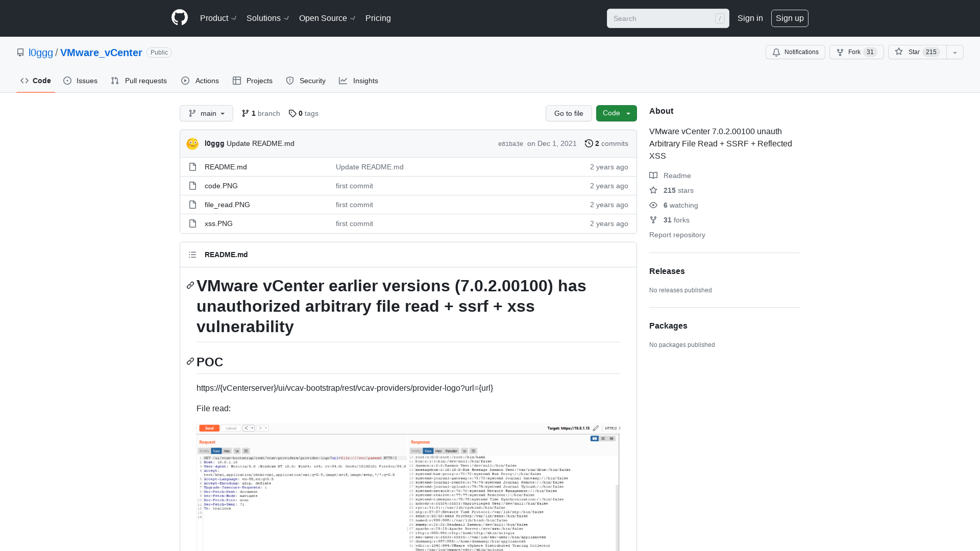Screen dimensions: 980x551
Task: Star the repository
Action: (x=917, y=52)
